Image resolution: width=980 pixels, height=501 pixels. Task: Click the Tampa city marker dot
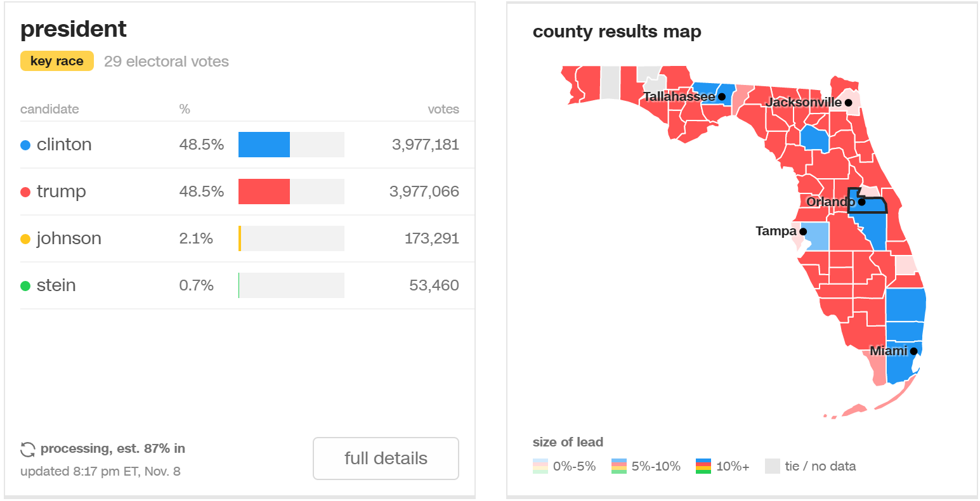(x=803, y=231)
